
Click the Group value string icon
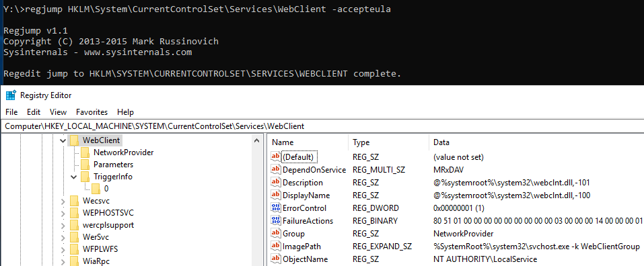click(x=276, y=234)
